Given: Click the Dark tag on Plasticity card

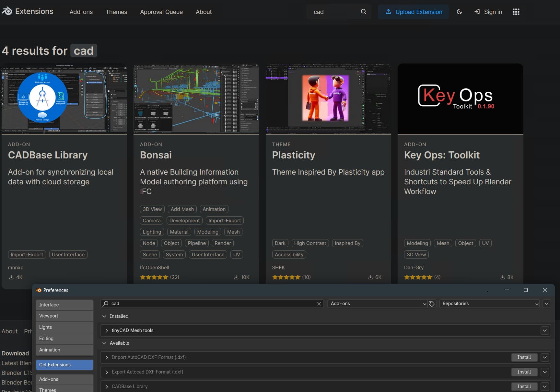Looking at the screenshot, I should point(280,243).
